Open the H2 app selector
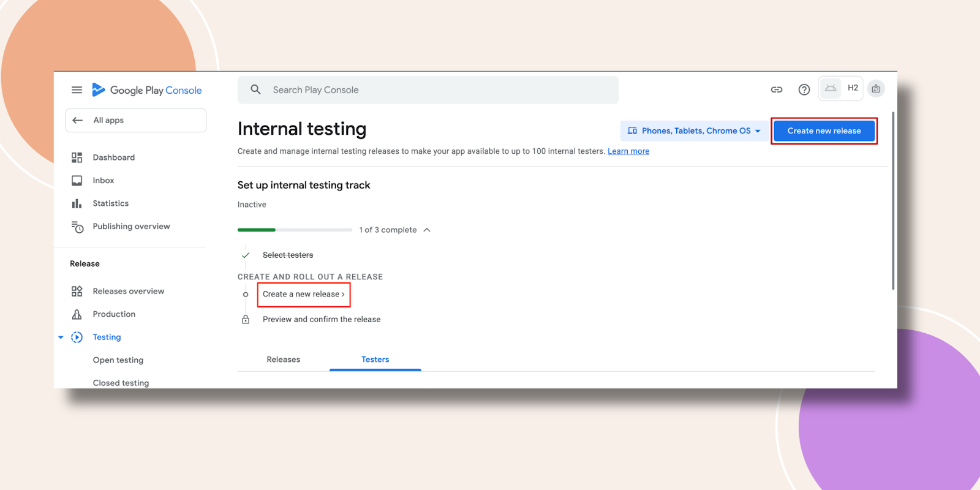980x490 pixels. point(841,88)
